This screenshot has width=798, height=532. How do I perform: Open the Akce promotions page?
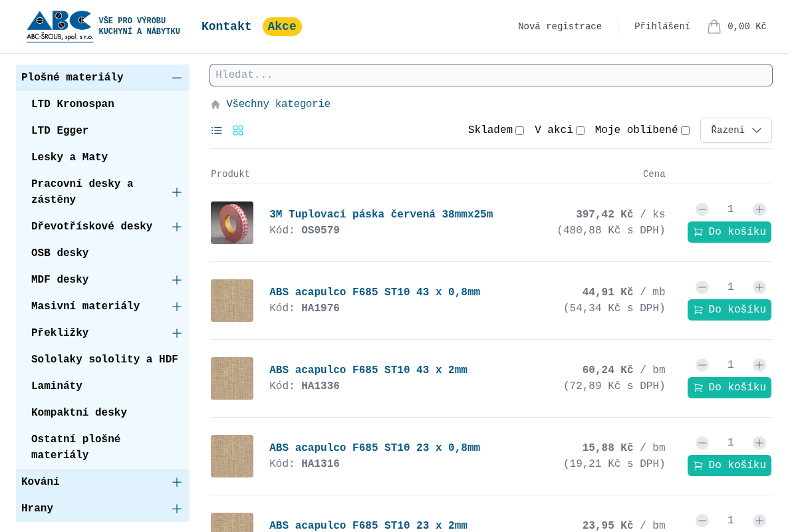(x=282, y=27)
